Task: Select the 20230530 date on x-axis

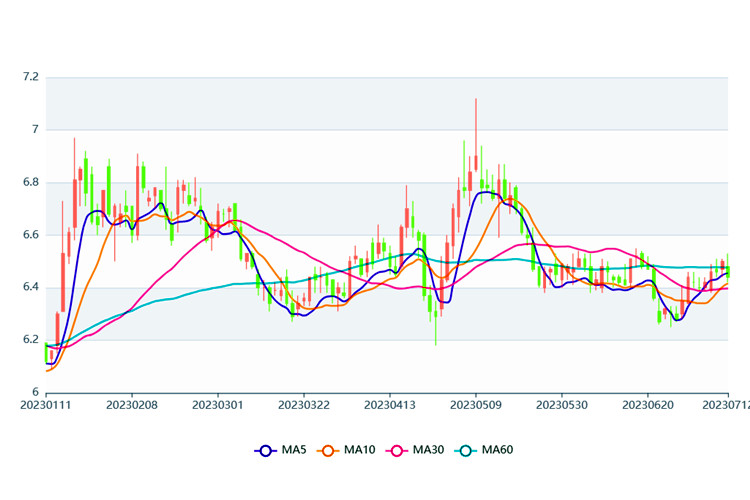Action: tap(559, 406)
